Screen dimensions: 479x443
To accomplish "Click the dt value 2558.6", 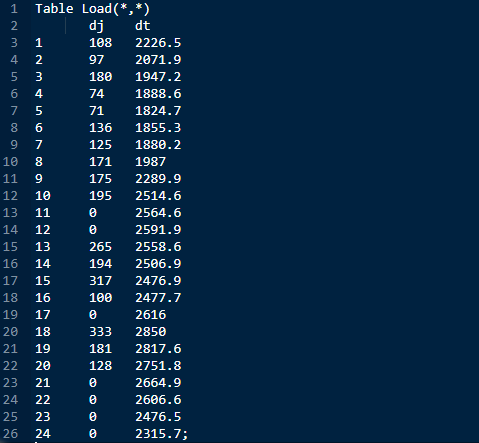I will click(158, 247).
